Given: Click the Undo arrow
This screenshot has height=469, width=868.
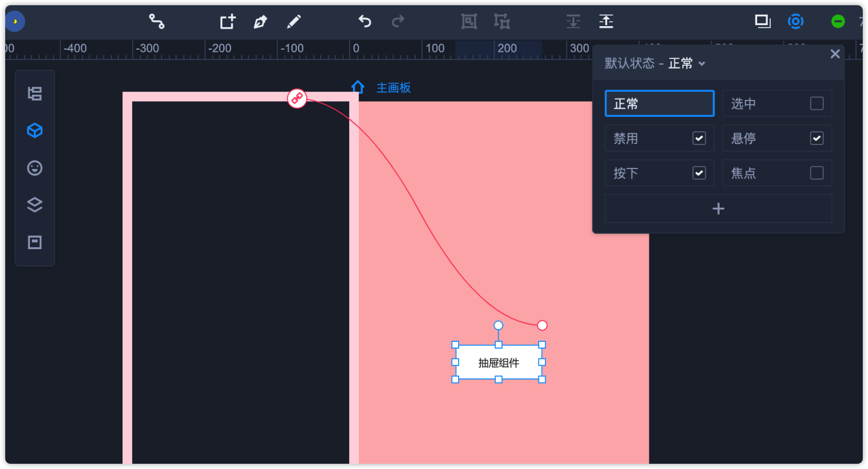Looking at the screenshot, I should [x=364, y=21].
